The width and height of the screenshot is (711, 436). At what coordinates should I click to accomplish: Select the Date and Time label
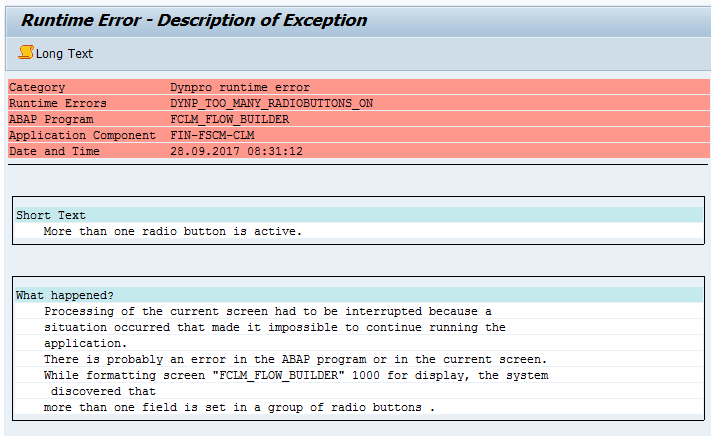tap(54, 151)
